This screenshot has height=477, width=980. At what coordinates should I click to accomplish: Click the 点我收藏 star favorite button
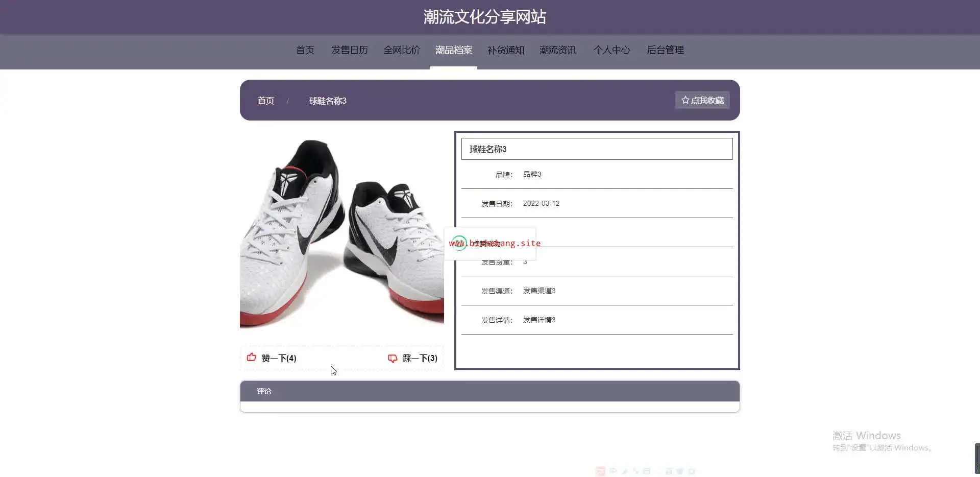click(x=702, y=100)
